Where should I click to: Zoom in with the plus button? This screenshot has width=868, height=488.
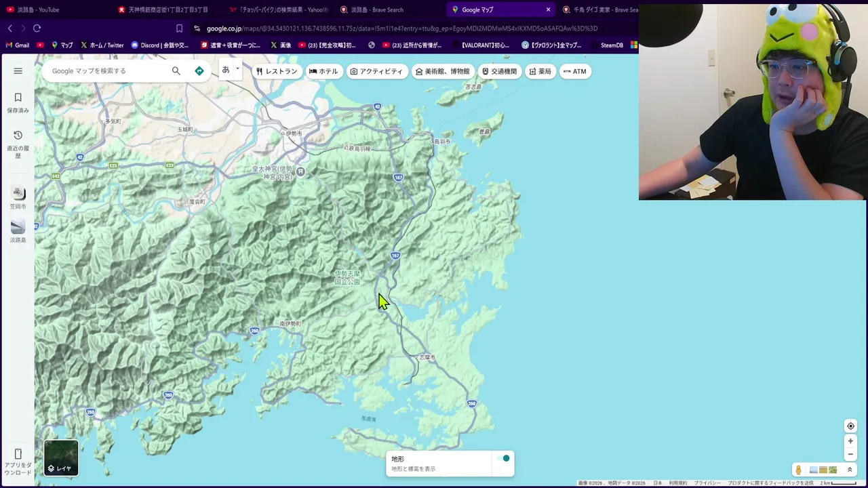pos(850,441)
